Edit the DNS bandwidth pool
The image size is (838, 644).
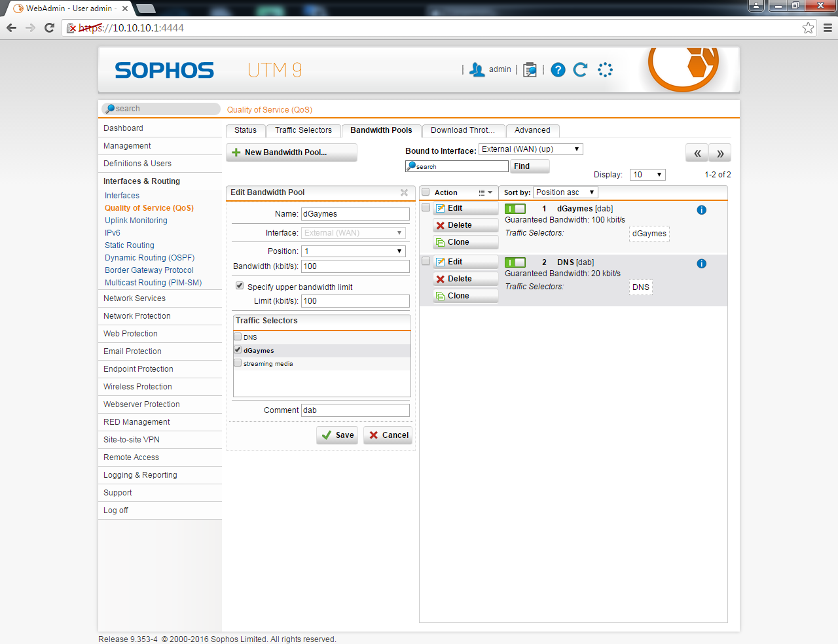tap(465, 262)
